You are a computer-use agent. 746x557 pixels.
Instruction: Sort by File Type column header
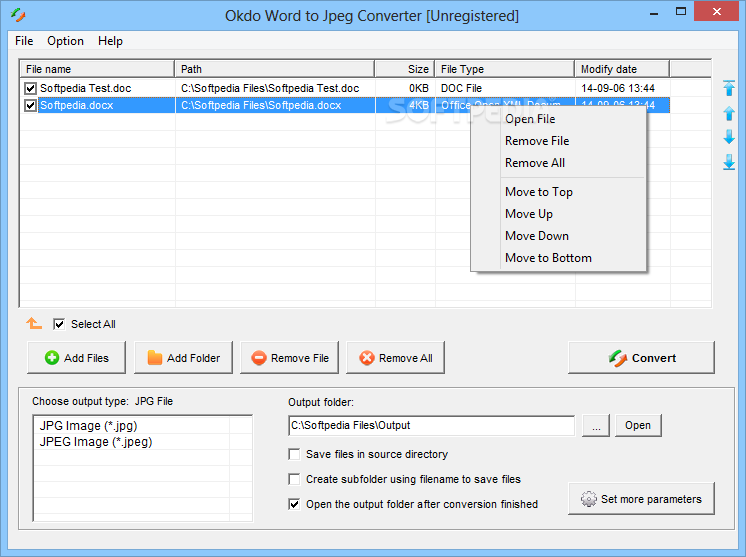point(504,69)
